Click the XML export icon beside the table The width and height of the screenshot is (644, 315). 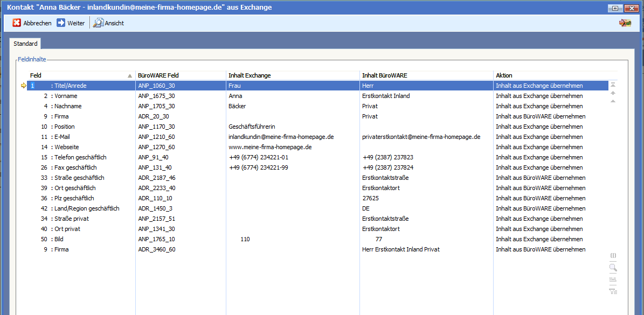[x=613, y=279]
